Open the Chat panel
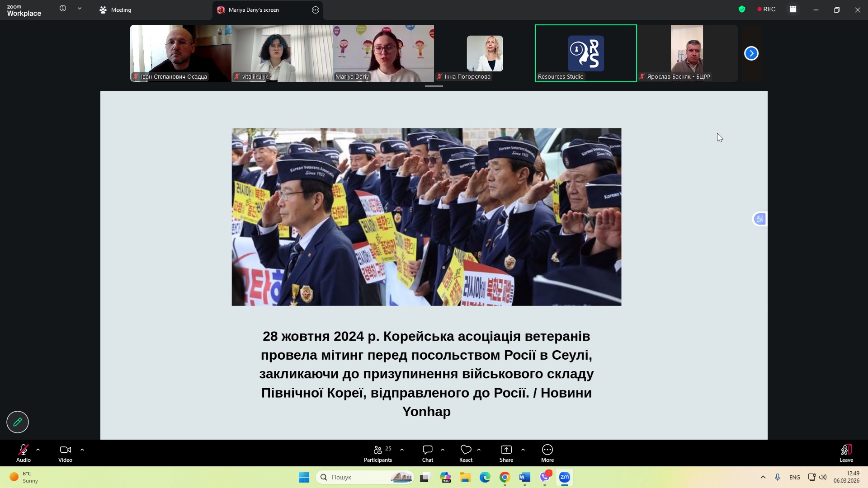 tap(428, 453)
